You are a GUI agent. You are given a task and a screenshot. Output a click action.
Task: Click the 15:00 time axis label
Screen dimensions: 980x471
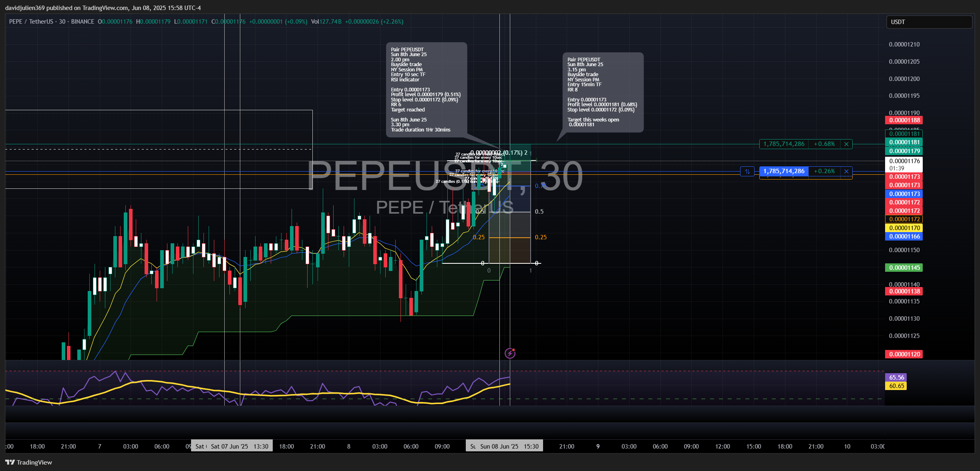click(x=754, y=447)
